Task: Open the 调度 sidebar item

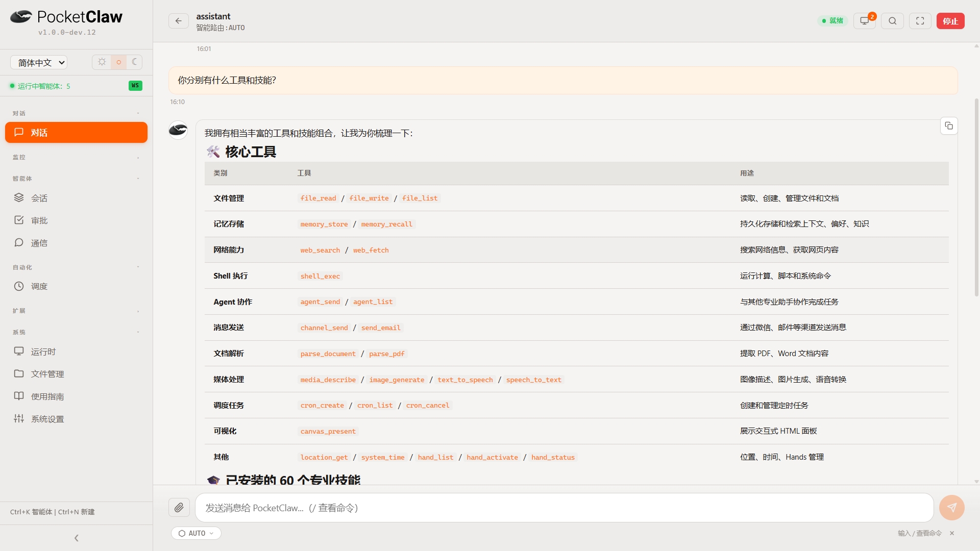Action: pyautogui.click(x=77, y=286)
